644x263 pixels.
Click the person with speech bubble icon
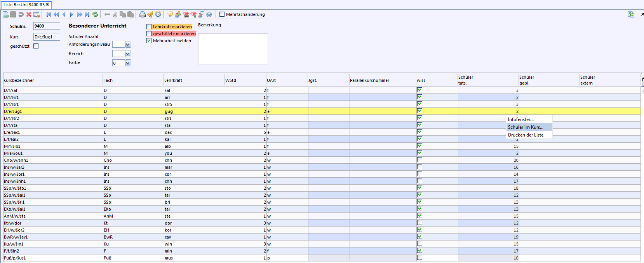pos(201,14)
